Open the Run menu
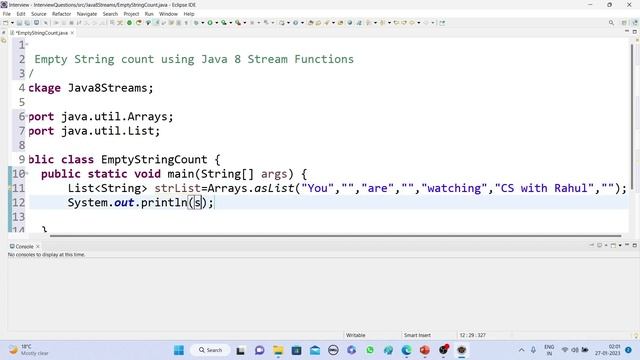The height and width of the screenshot is (360, 640). pyautogui.click(x=149, y=14)
